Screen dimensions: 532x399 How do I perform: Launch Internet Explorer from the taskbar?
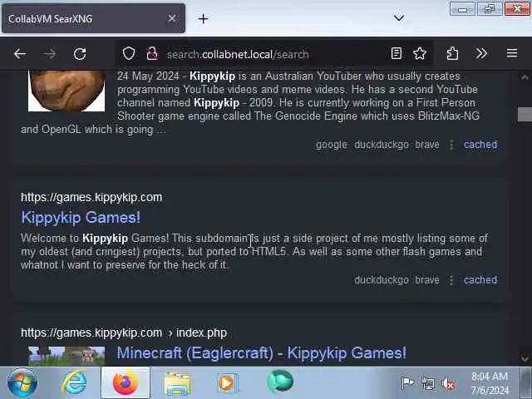[x=74, y=382]
